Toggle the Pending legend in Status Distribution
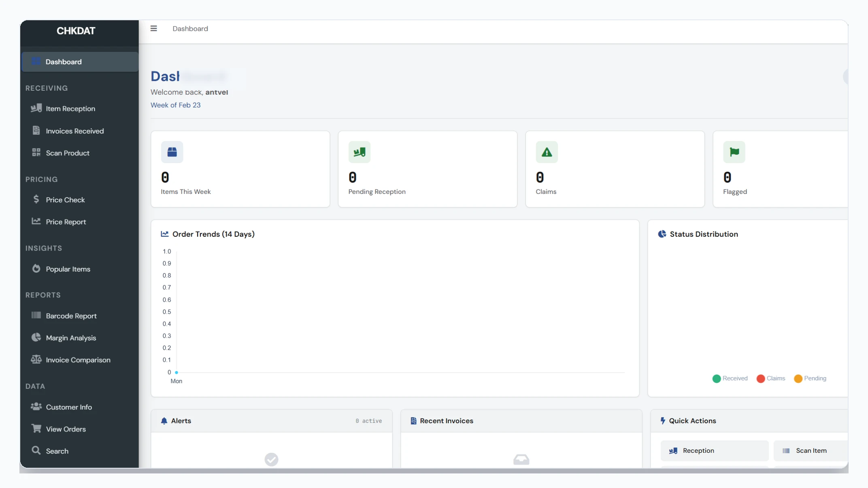This screenshot has width=868, height=488. point(810,378)
